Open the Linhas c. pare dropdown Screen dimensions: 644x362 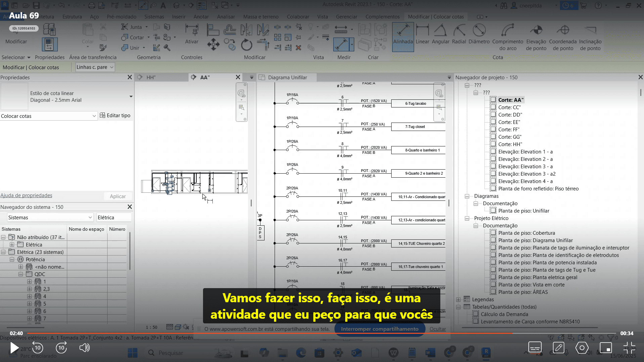tap(95, 67)
